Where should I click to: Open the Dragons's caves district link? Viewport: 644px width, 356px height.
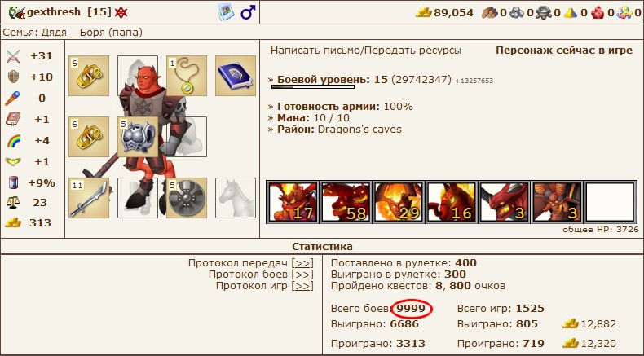tap(359, 130)
